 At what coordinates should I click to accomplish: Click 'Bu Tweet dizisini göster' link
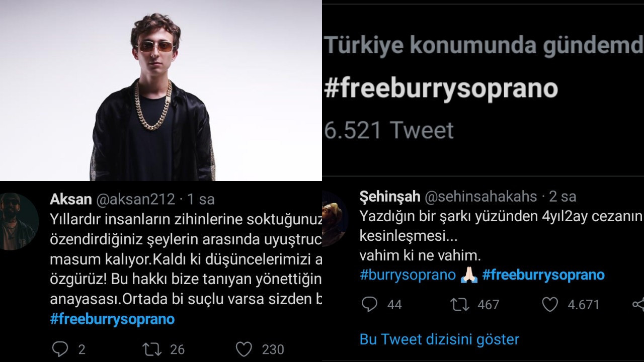[x=439, y=339]
